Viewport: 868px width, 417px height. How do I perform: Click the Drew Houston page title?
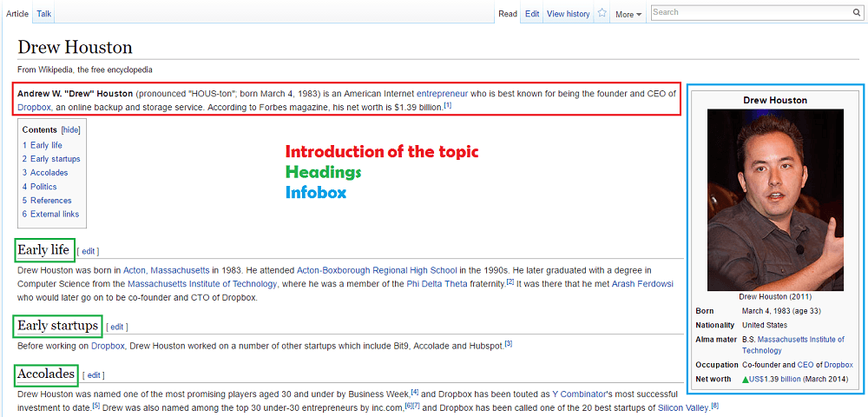75,48
